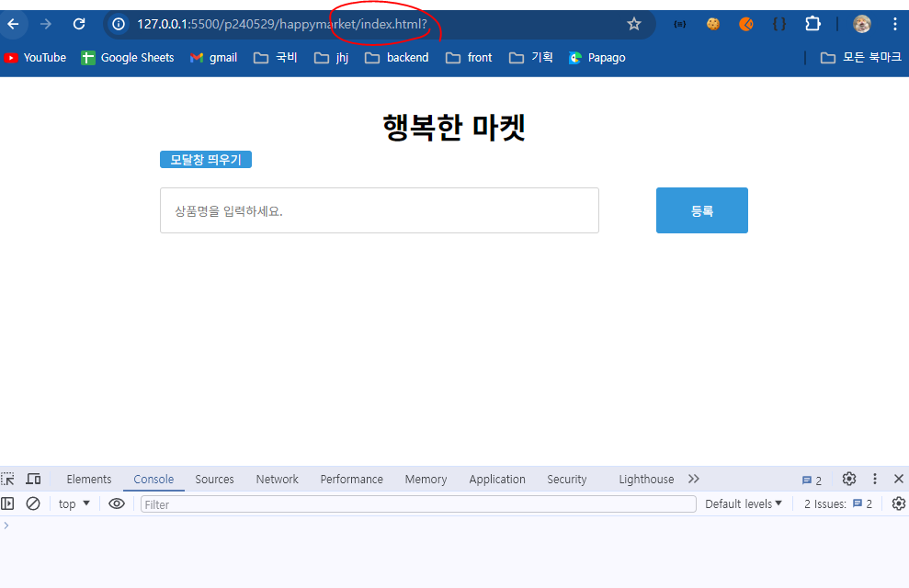Open the gmail bookmark

pyautogui.click(x=213, y=57)
